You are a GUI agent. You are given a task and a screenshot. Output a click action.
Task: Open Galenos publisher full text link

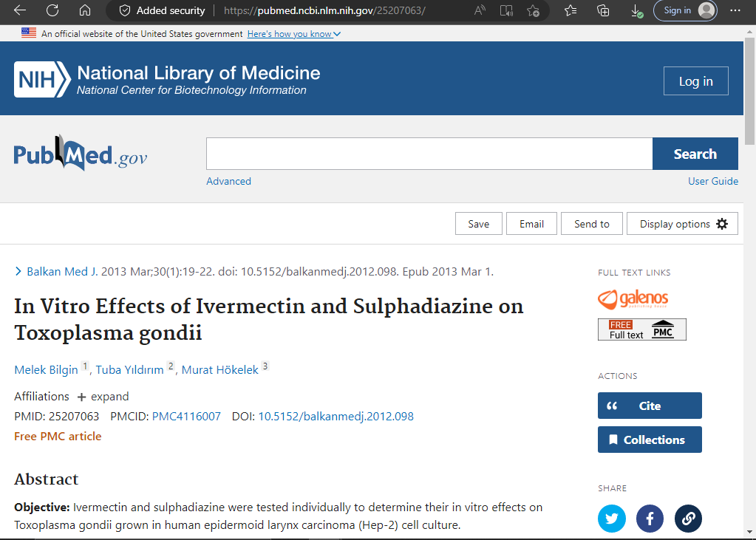coord(633,299)
